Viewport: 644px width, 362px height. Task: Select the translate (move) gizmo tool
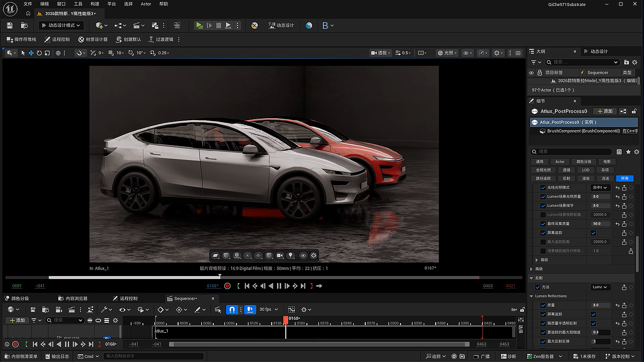(x=31, y=53)
